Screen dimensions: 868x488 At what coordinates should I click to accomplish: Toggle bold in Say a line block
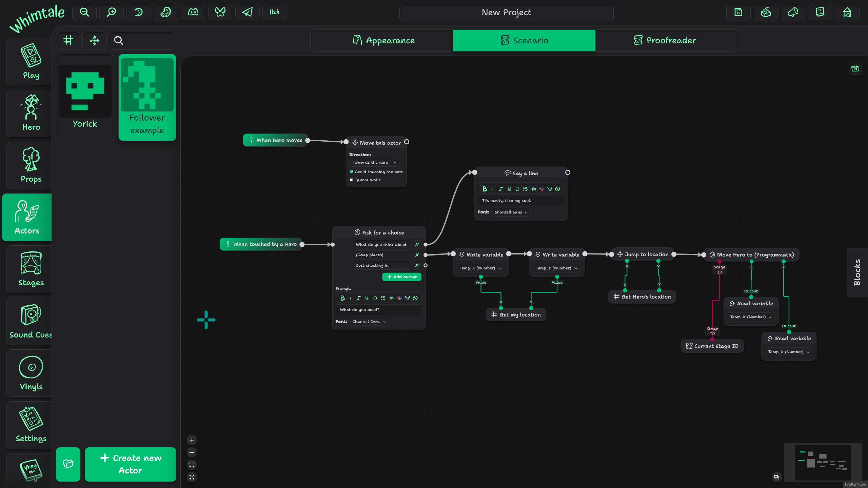[x=485, y=189]
